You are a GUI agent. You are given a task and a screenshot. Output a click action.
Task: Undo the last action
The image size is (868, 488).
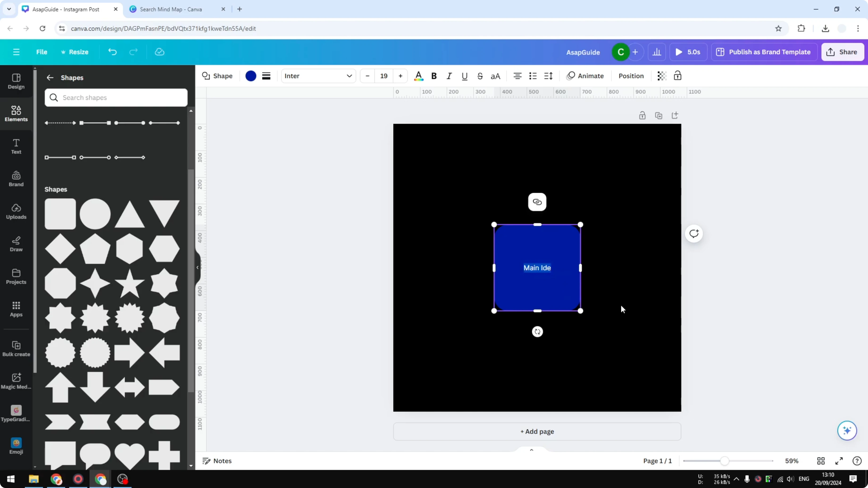click(x=112, y=52)
